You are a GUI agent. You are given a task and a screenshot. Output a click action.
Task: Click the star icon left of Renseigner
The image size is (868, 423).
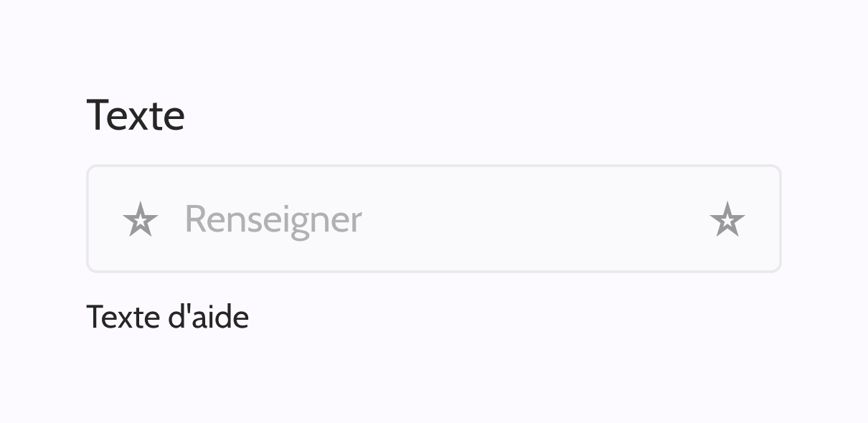140,219
